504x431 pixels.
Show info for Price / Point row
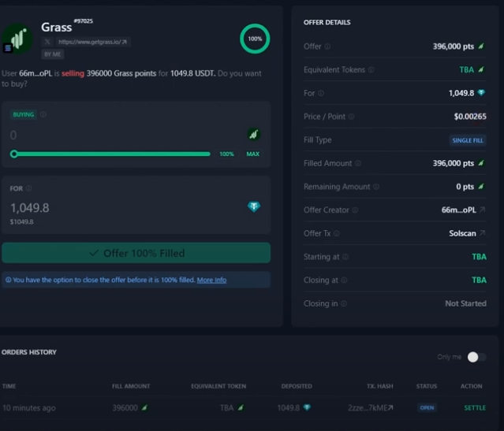click(351, 117)
